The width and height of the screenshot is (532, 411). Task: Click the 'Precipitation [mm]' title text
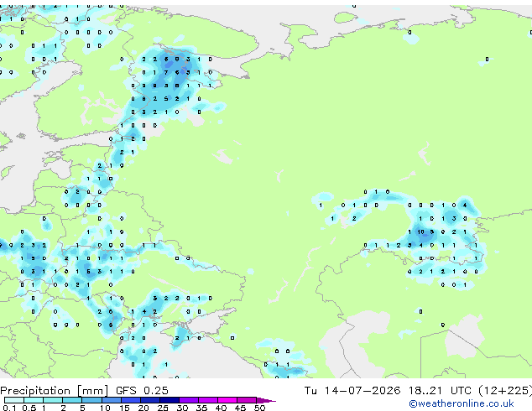55,391
